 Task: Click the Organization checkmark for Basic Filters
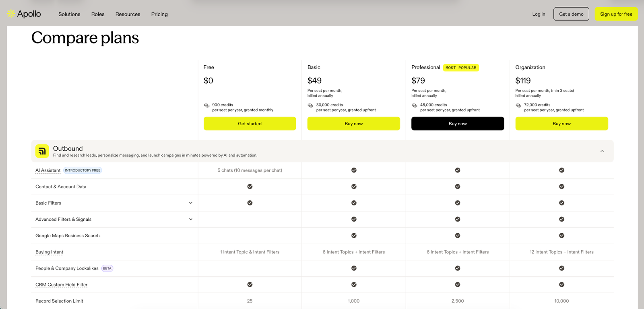(x=561, y=203)
